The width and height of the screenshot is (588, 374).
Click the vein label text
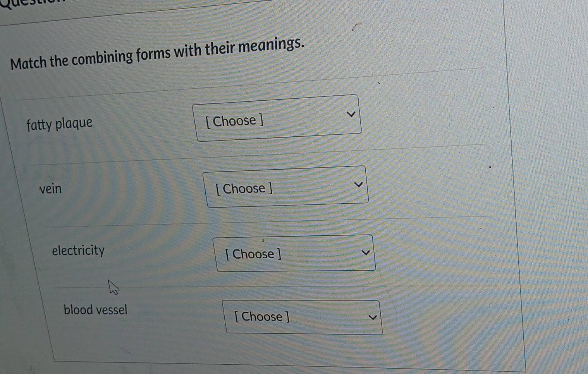[x=51, y=189]
